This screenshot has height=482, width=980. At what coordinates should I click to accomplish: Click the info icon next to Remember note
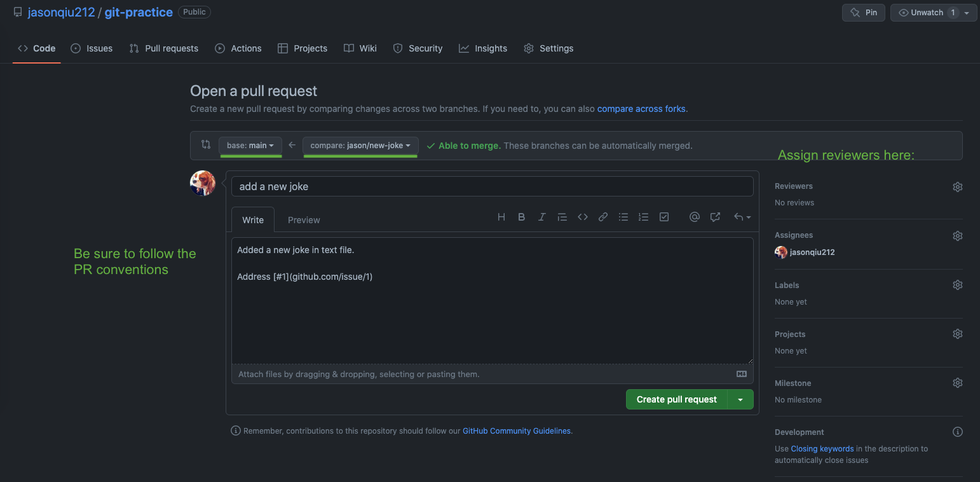[x=236, y=430]
